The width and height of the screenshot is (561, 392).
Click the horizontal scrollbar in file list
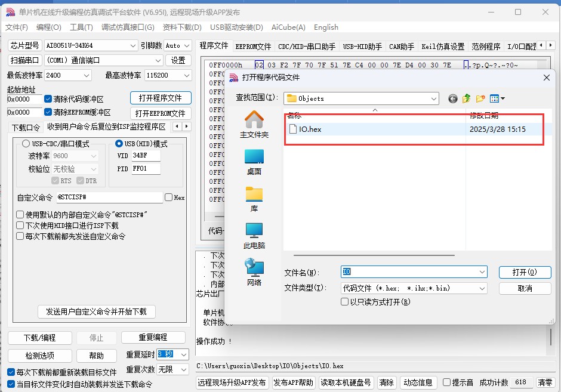(374, 255)
